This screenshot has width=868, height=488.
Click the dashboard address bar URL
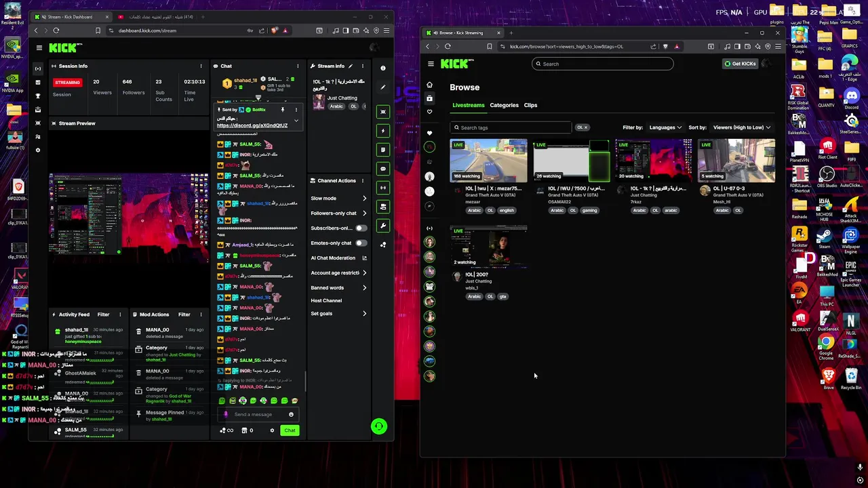click(x=147, y=30)
